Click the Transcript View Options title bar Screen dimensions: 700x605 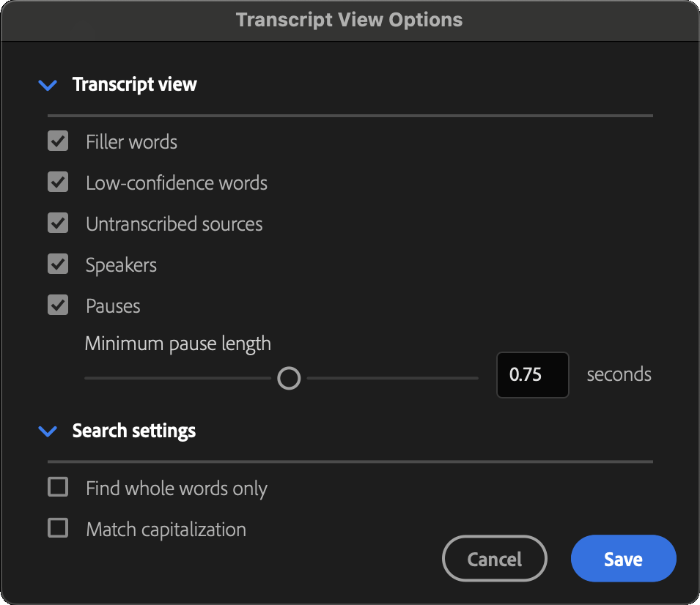350,21
